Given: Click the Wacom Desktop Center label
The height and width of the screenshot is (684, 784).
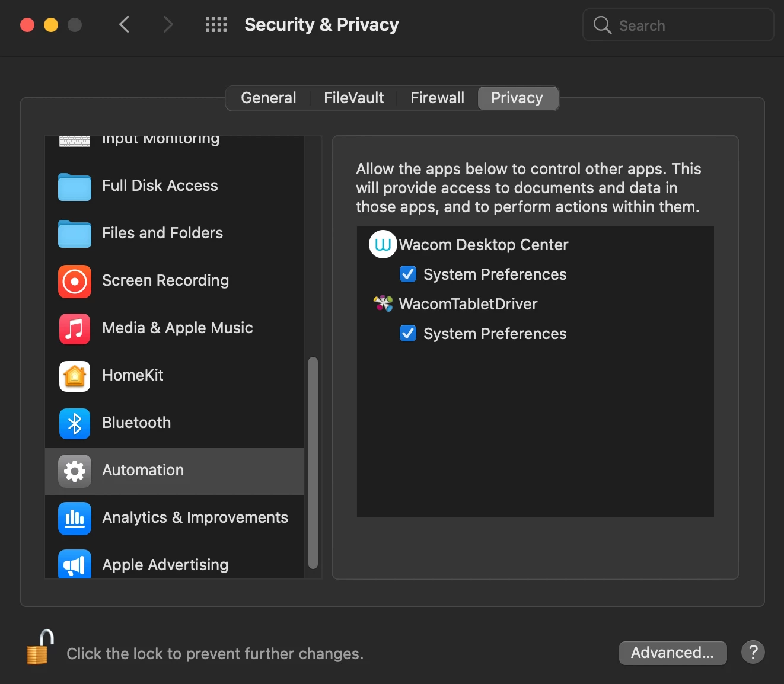Looking at the screenshot, I should (x=483, y=245).
